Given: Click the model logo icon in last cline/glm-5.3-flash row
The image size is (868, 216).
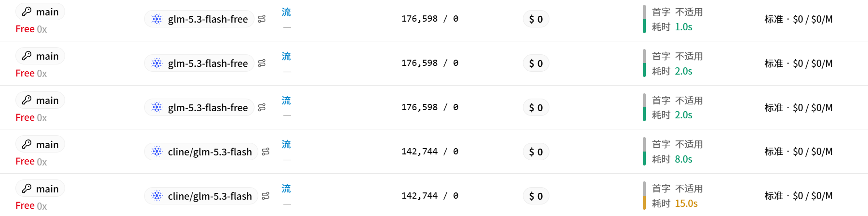Looking at the screenshot, I should (x=157, y=196).
